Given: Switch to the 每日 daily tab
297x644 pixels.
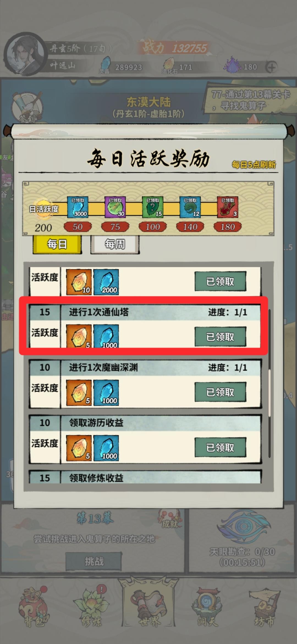Looking at the screenshot, I should 57,244.
